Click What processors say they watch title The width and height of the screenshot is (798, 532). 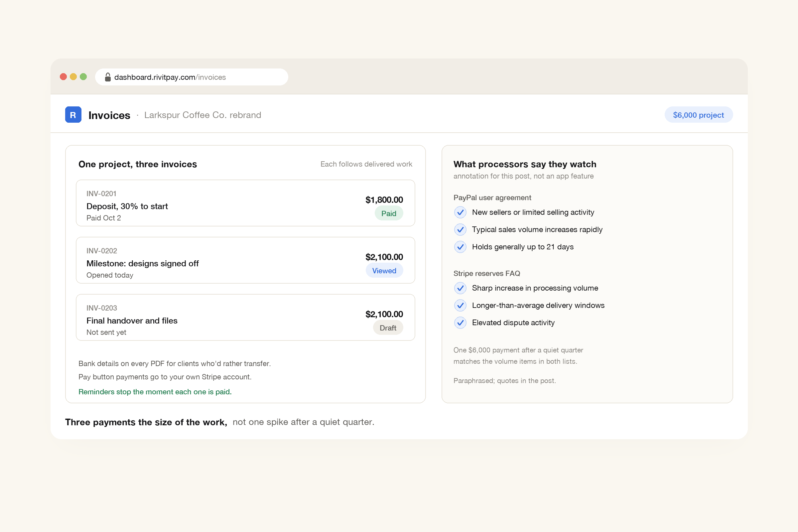[525, 164]
